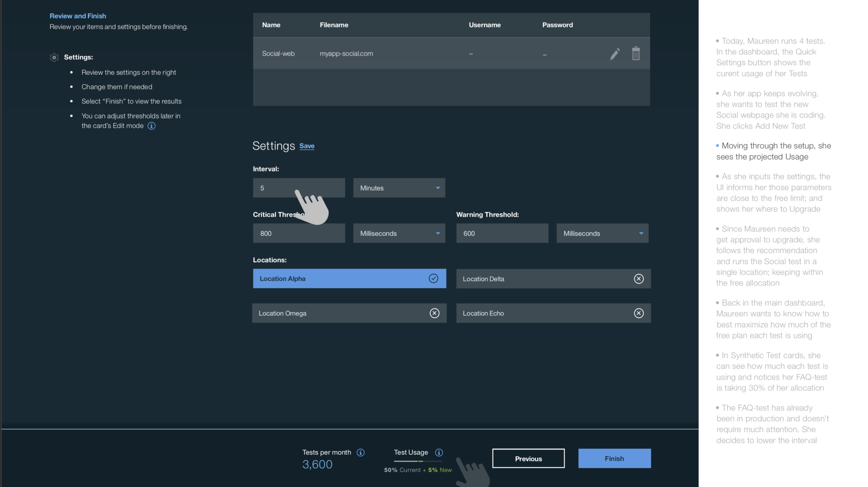The image size is (868, 487).
Task: Expand Critical Threshold Milliseconds dropdown
Action: click(399, 233)
